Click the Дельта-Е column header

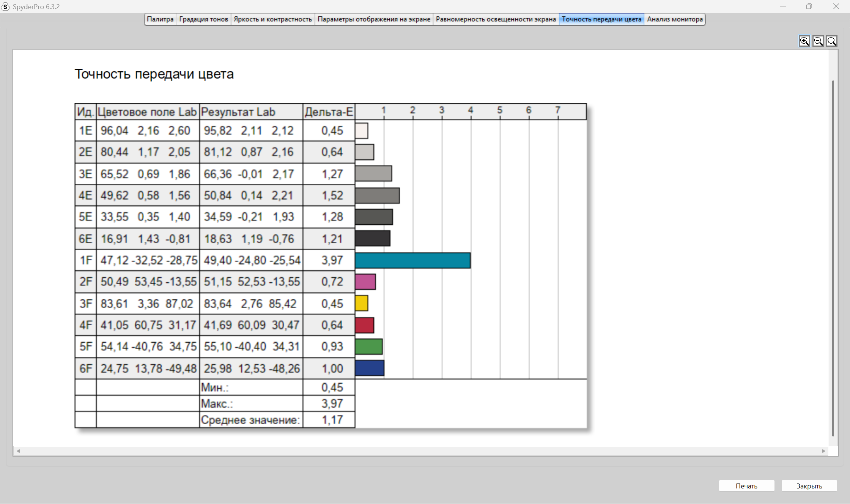click(x=329, y=112)
